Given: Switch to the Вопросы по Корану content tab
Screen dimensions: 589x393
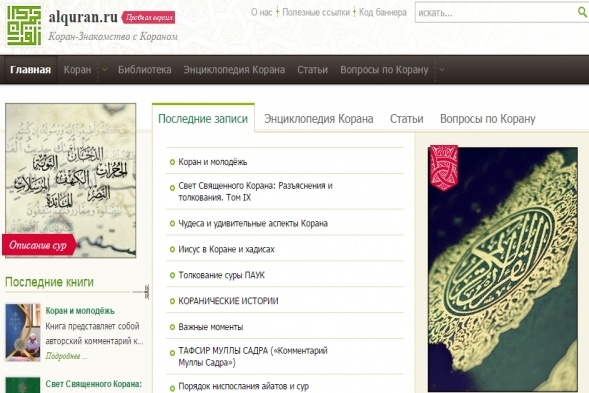Looking at the screenshot, I should tap(488, 119).
